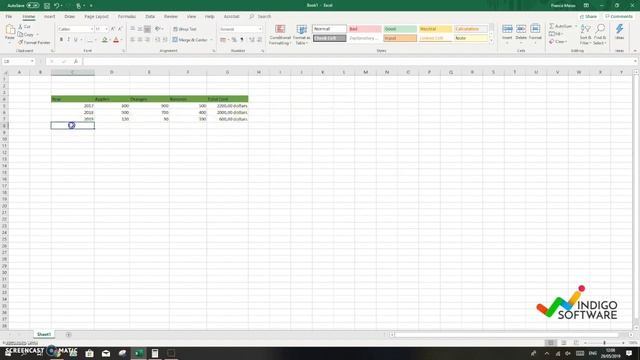640x360 pixels.
Task: Click the Ideas lightning icon
Action: [619, 29]
